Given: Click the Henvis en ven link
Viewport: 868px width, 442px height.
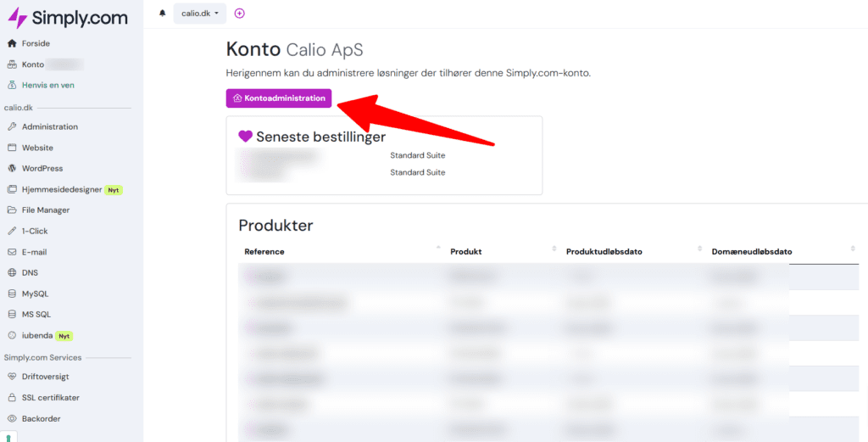Looking at the screenshot, I should click(x=47, y=85).
